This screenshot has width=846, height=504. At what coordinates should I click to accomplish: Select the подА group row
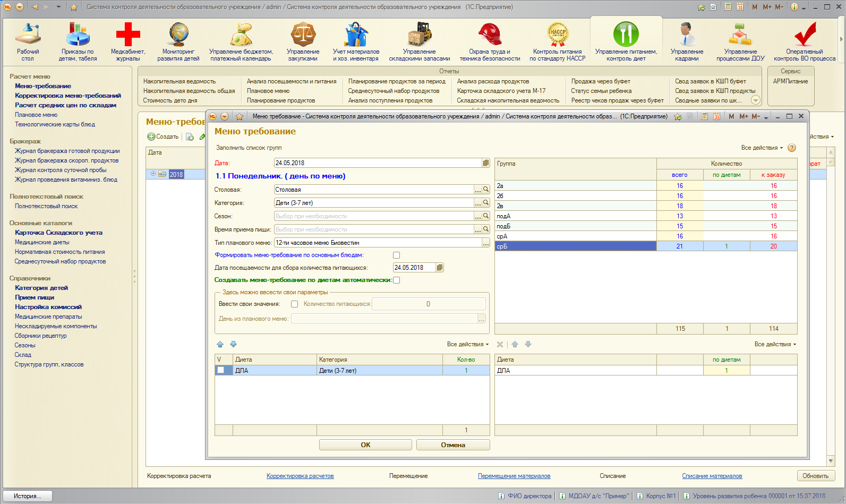click(x=646, y=216)
